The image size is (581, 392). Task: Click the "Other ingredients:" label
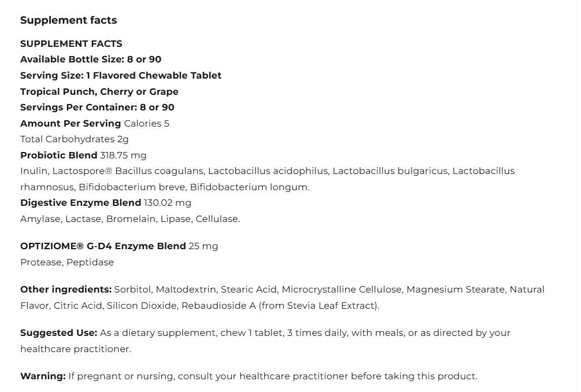coord(66,290)
